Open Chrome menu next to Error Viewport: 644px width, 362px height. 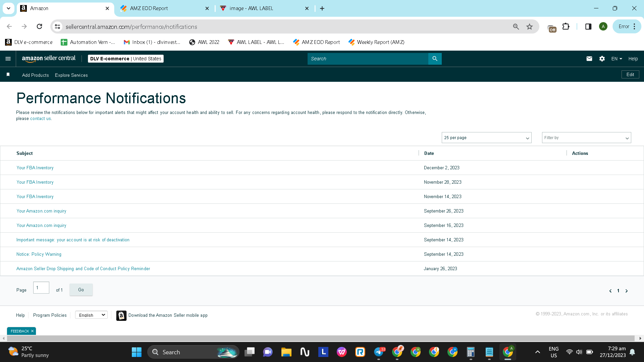pyautogui.click(x=635, y=26)
